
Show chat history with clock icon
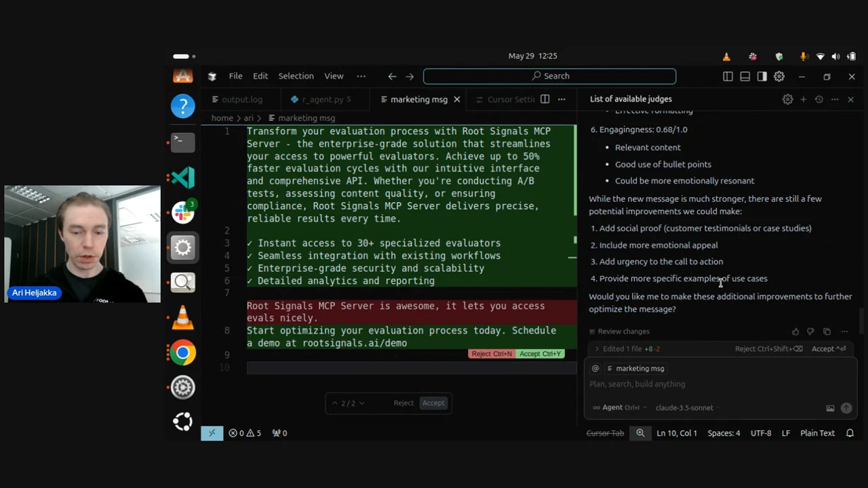click(x=818, y=100)
